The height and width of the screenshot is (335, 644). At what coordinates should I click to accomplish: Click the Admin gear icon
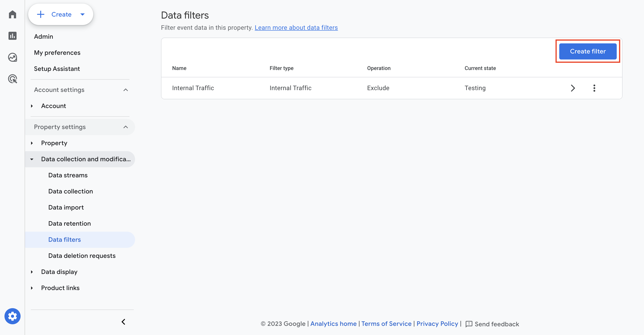pyautogui.click(x=12, y=316)
